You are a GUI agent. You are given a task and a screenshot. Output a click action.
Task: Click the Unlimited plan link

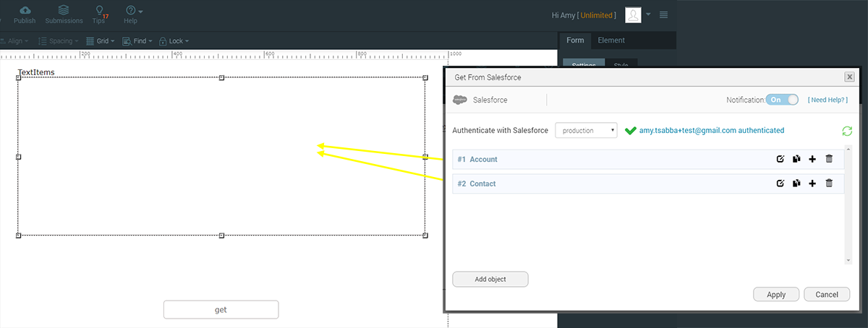coord(597,15)
